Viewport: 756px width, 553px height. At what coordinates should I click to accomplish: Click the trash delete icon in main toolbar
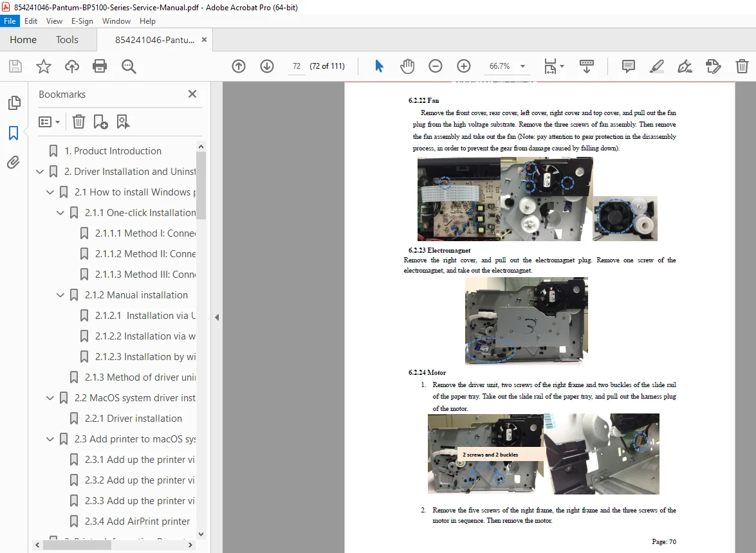[x=742, y=66]
